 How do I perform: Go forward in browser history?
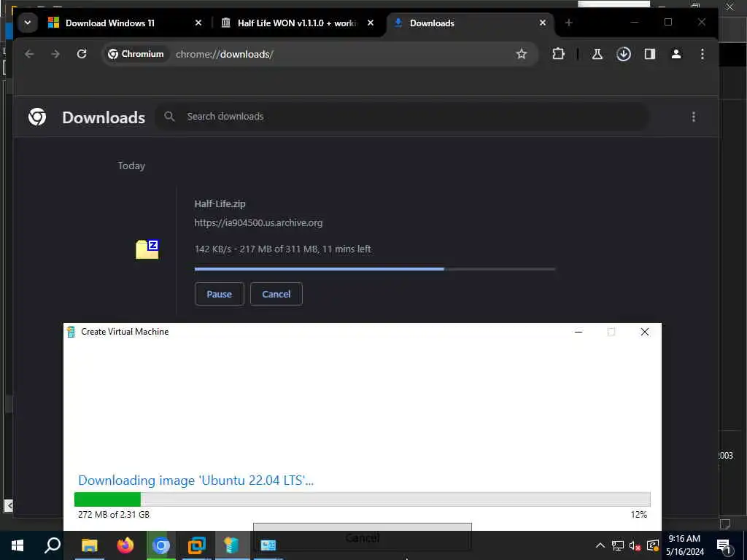tap(55, 54)
